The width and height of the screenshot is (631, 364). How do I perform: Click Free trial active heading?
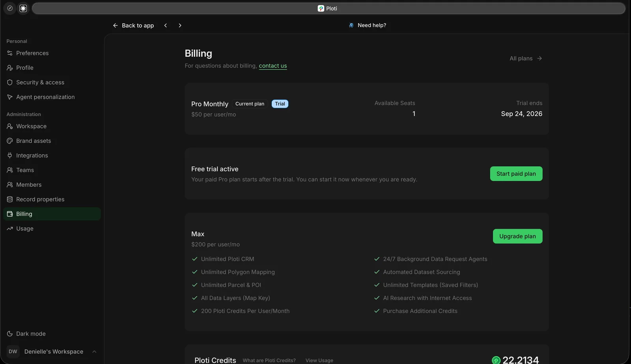click(x=215, y=169)
